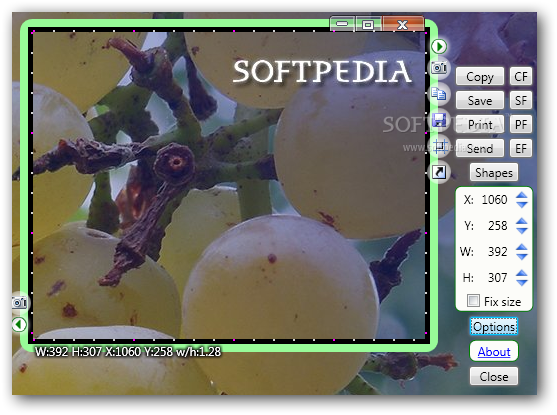
Task: Increase the X value with the up arrow
Action: pos(521,195)
